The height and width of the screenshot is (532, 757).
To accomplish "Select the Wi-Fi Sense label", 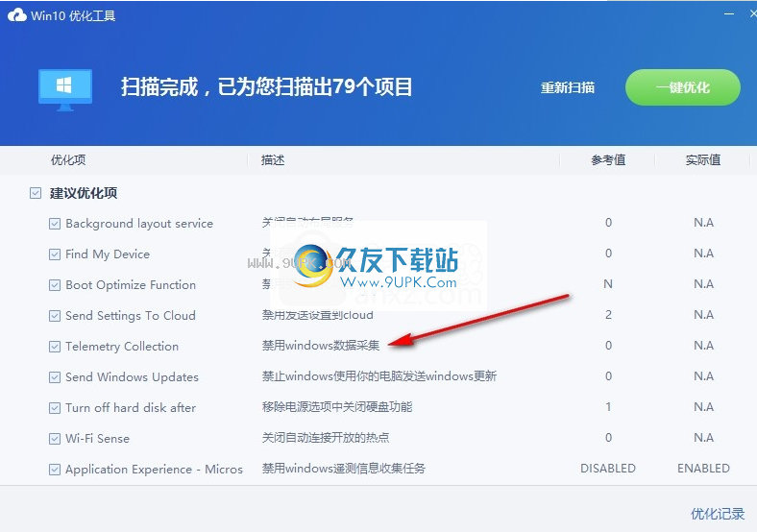I will click(x=98, y=438).
